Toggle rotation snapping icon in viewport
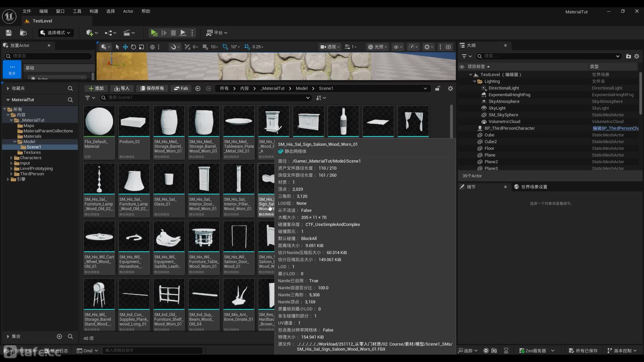This screenshot has height=362, width=644. (x=225, y=47)
